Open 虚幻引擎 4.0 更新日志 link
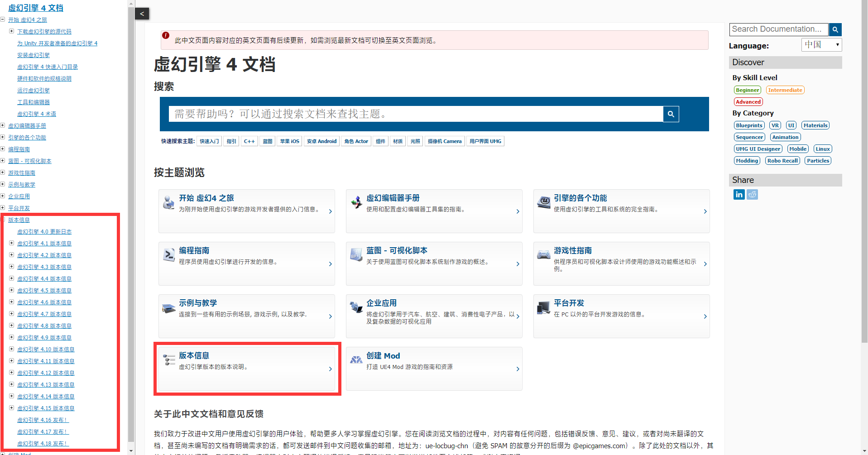 44,232
